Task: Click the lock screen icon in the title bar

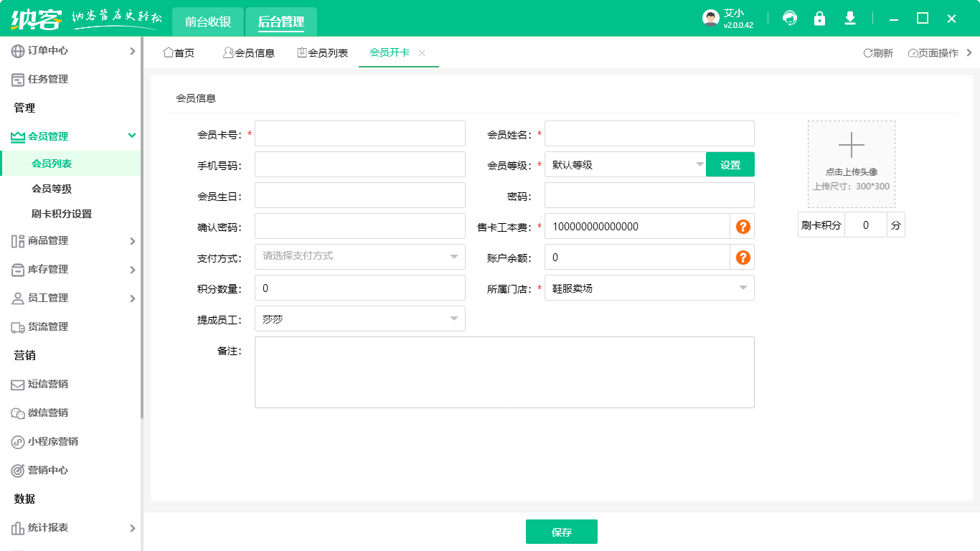Action: tap(819, 18)
